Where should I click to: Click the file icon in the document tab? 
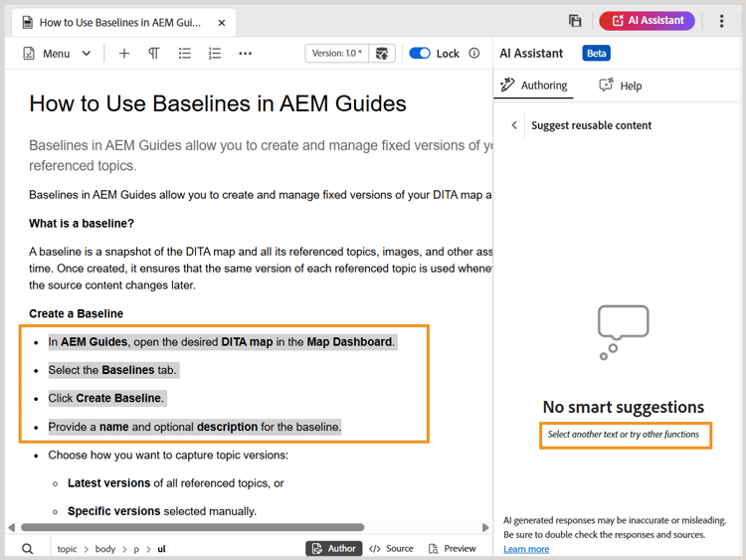pyautogui.click(x=28, y=22)
